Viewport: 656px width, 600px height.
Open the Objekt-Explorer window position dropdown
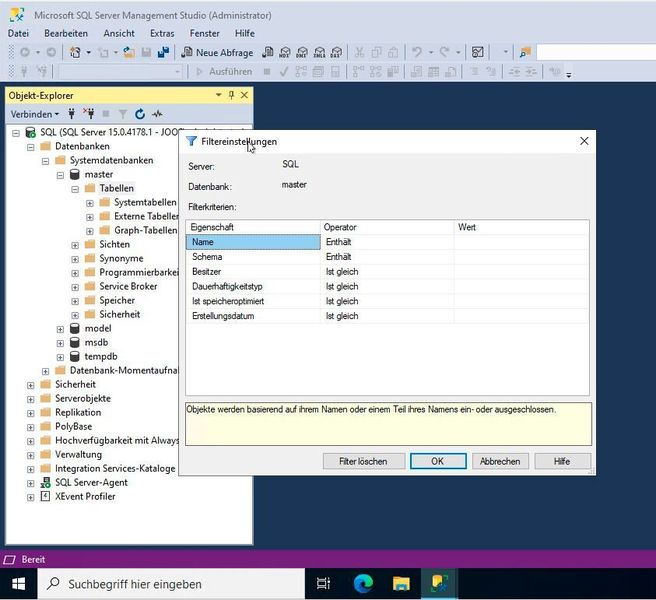pyautogui.click(x=218, y=95)
